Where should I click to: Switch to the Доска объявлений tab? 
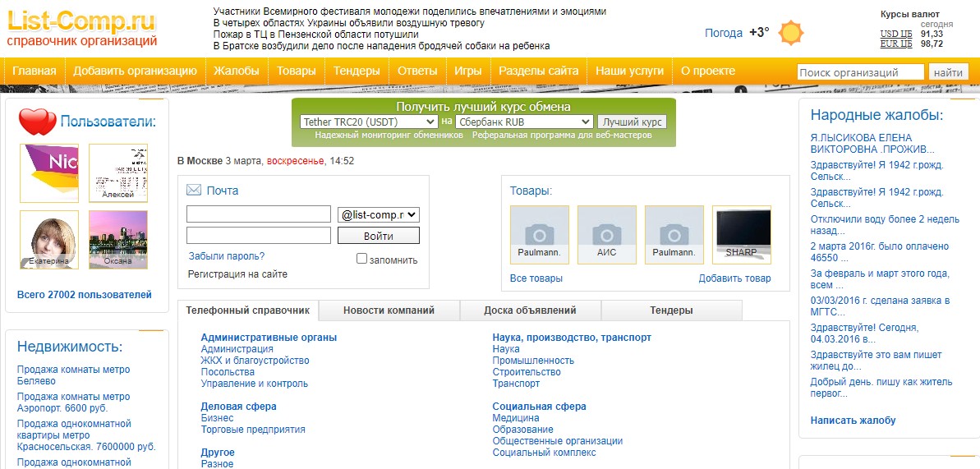[x=530, y=310]
